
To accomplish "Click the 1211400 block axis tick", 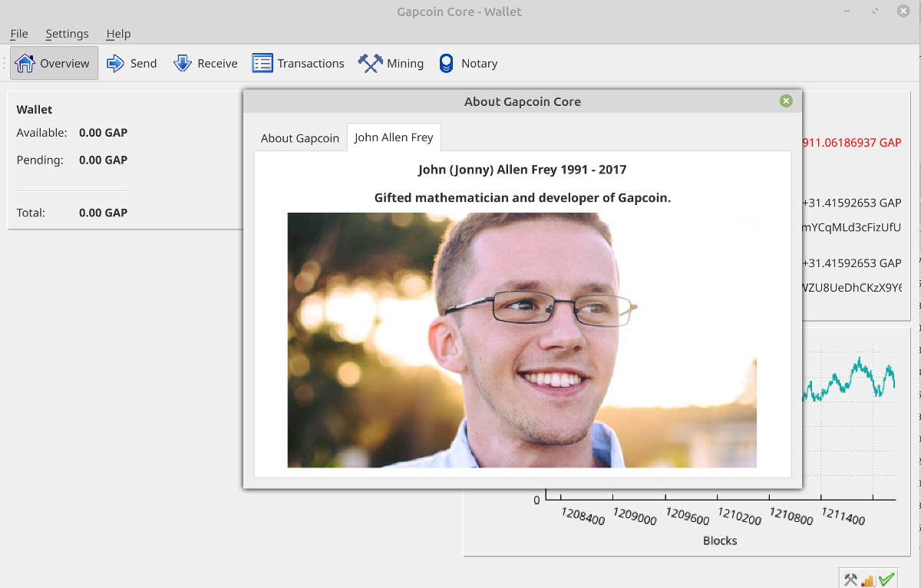I will click(x=843, y=515).
